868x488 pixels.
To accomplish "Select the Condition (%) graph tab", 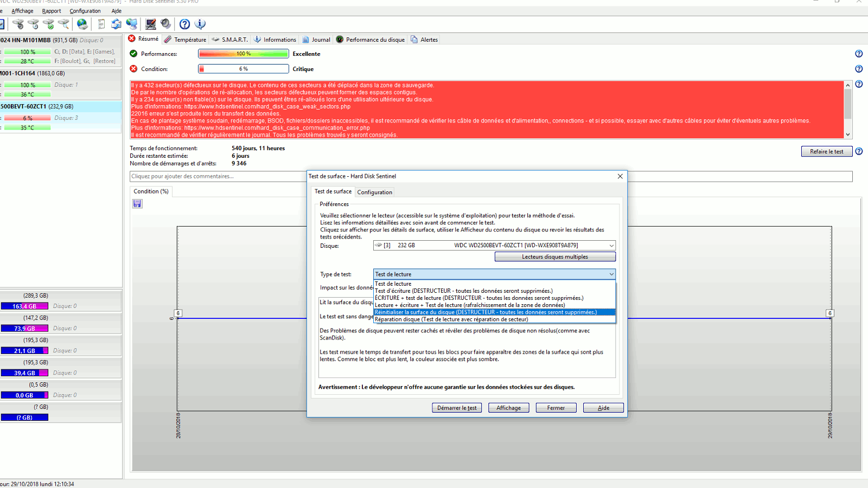I will point(151,191).
